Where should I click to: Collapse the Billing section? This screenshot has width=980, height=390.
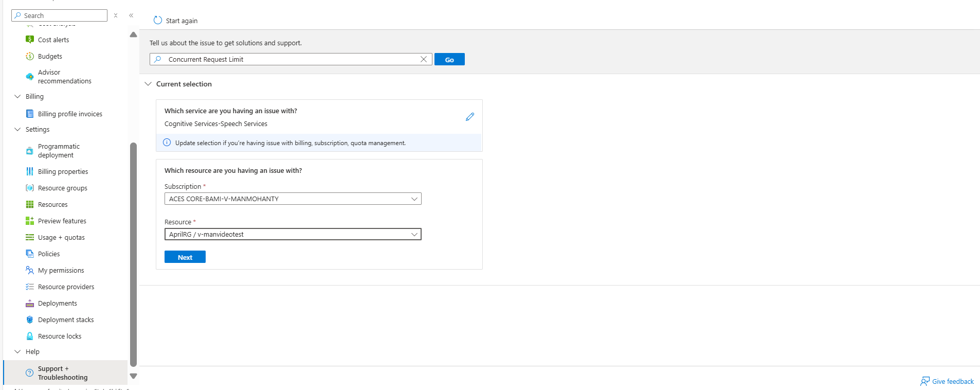click(x=17, y=96)
